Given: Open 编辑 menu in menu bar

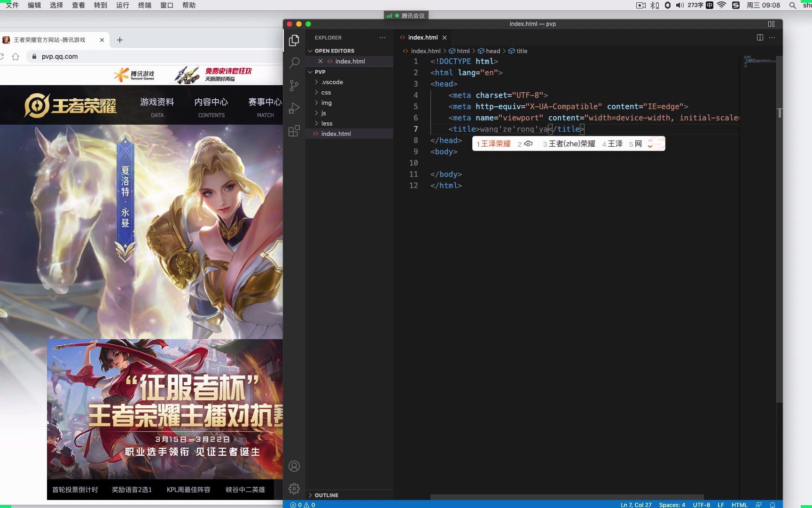Looking at the screenshot, I should pyautogui.click(x=34, y=5).
